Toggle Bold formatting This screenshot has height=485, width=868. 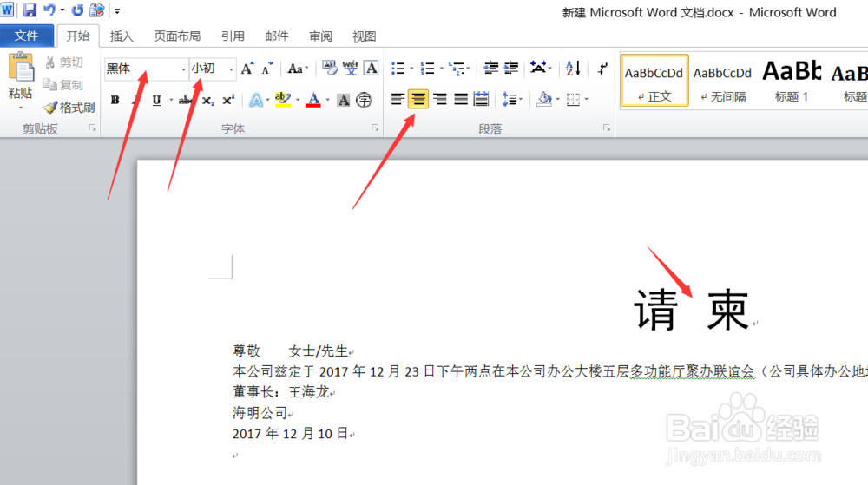(x=115, y=100)
